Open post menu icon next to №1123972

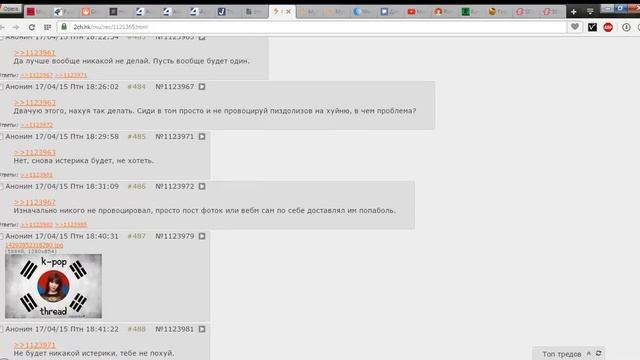202,186
